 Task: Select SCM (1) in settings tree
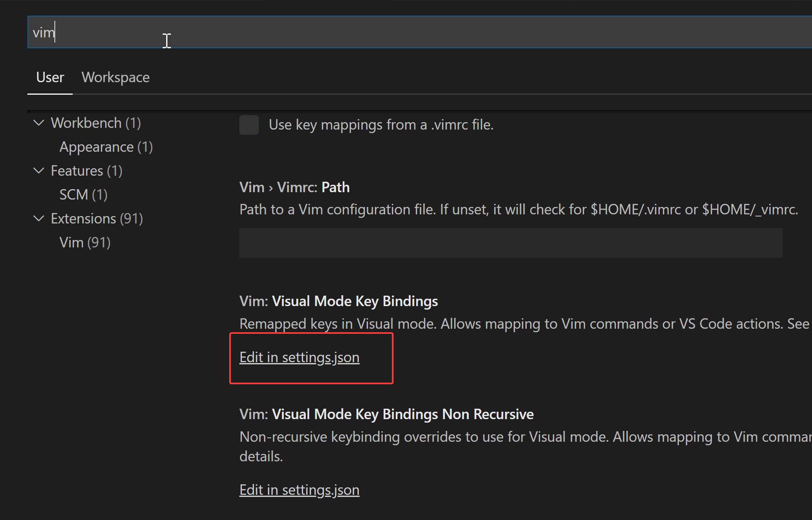click(x=84, y=195)
